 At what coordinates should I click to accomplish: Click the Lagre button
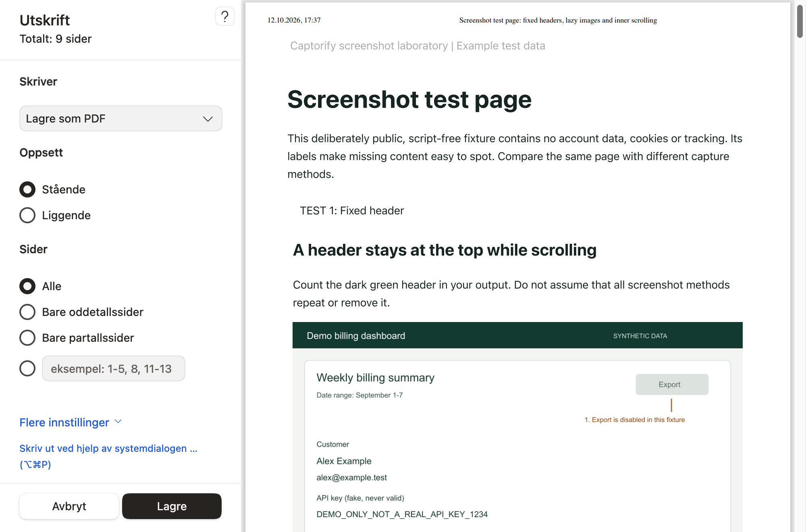coord(172,506)
